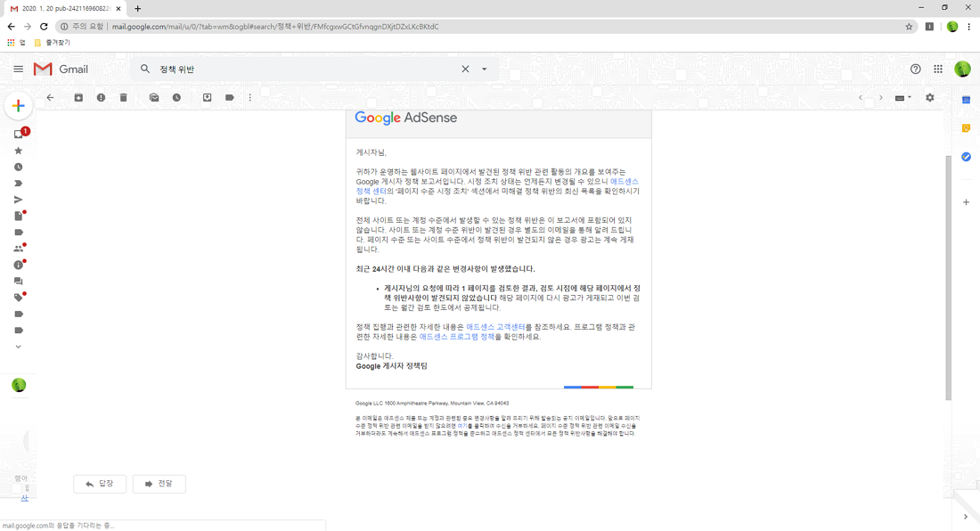This screenshot has width=980, height=531.
Task: Click the Chrome address bar URL
Action: [x=275, y=27]
